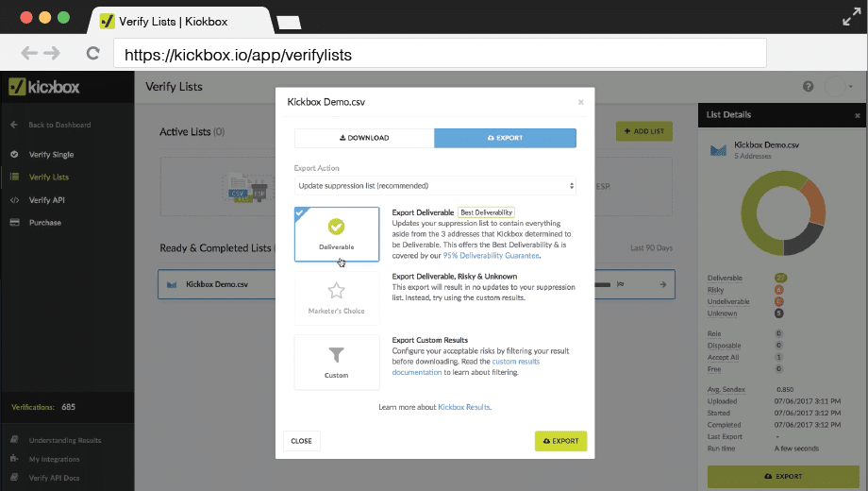This screenshot has width=868, height=491.
Task: Click the Verify API Docs icon
Action: coord(14,477)
